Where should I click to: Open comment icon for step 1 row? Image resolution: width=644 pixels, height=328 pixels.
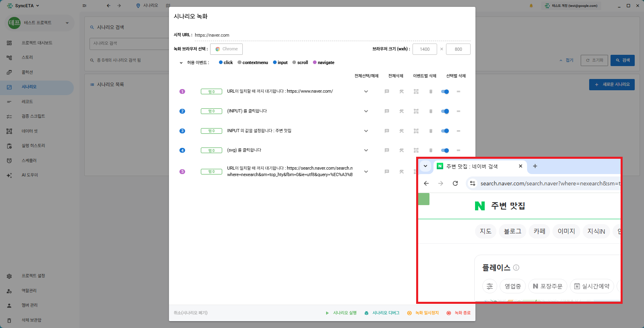(387, 91)
